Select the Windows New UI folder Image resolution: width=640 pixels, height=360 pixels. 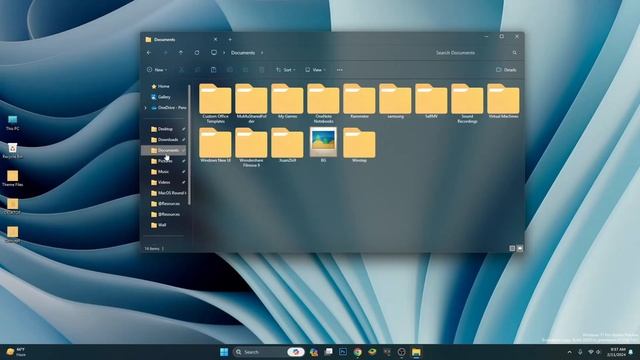pyautogui.click(x=215, y=145)
